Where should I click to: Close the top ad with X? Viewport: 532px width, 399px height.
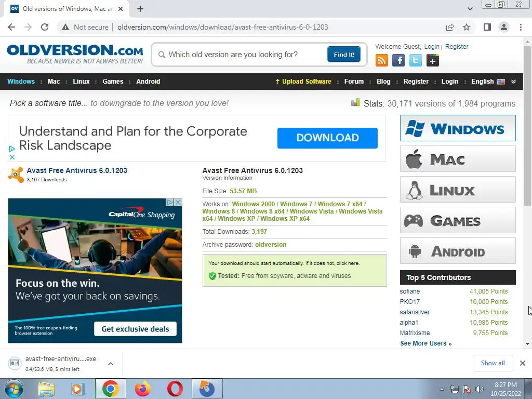click(12, 157)
